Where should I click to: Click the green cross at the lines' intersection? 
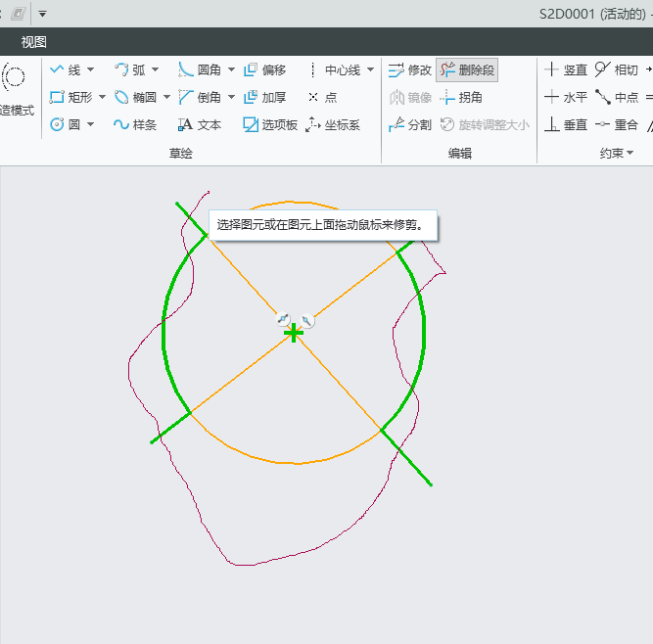point(294,334)
